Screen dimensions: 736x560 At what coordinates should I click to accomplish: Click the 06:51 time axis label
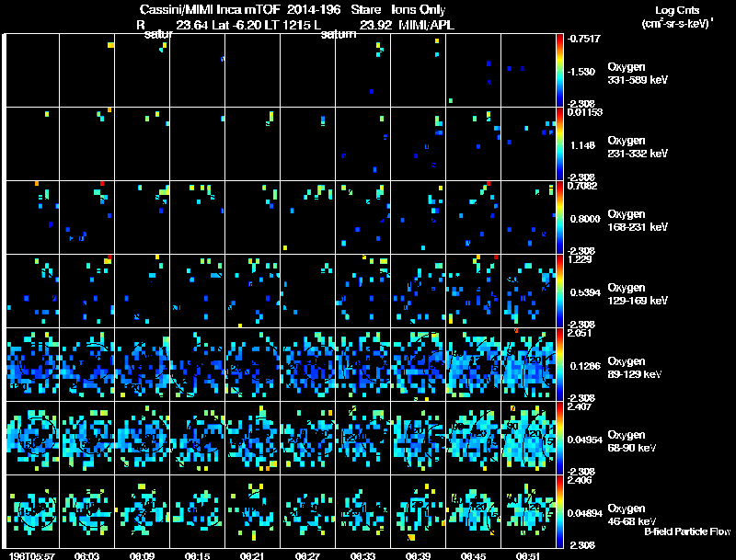pyautogui.click(x=529, y=555)
